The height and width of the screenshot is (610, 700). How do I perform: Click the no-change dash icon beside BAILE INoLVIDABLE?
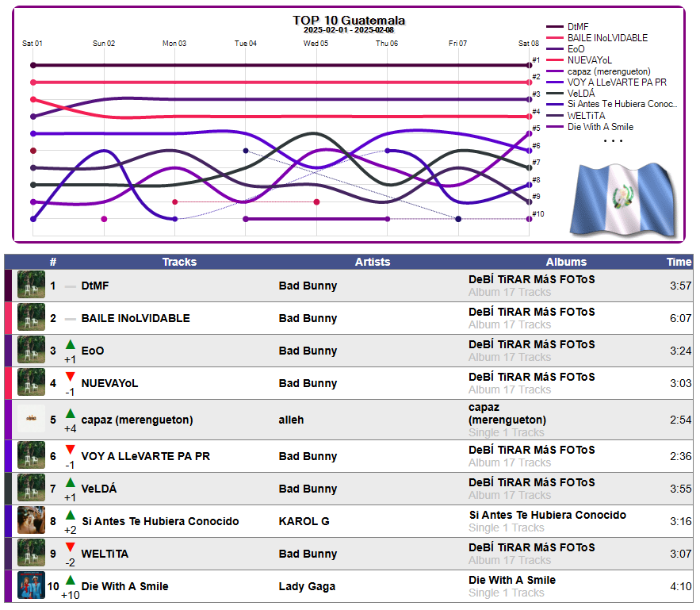click(70, 319)
